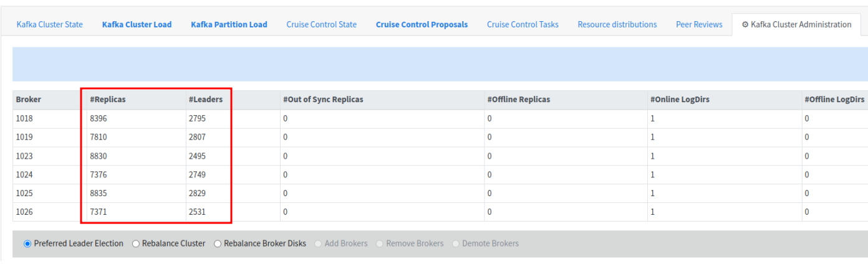Switch to the Kafka Cluster Load tab

(137, 25)
